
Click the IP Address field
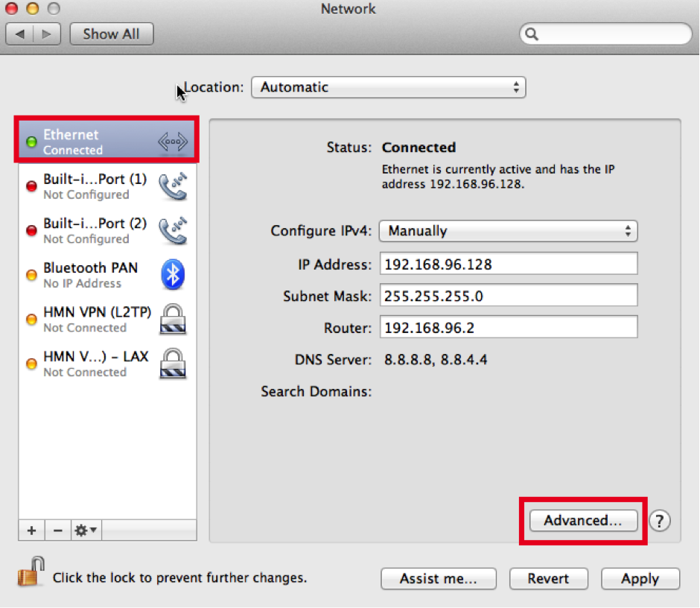pyautogui.click(x=509, y=264)
